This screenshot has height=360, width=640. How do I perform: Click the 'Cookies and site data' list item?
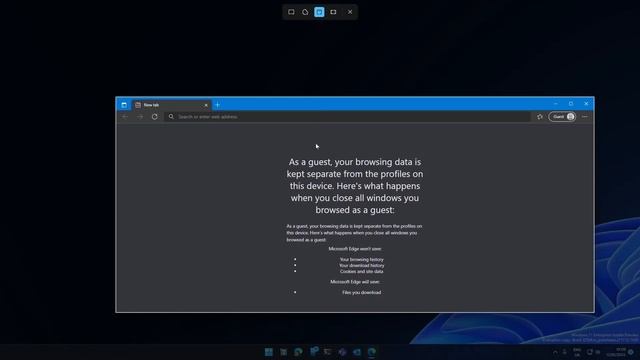pyautogui.click(x=362, y=271)
